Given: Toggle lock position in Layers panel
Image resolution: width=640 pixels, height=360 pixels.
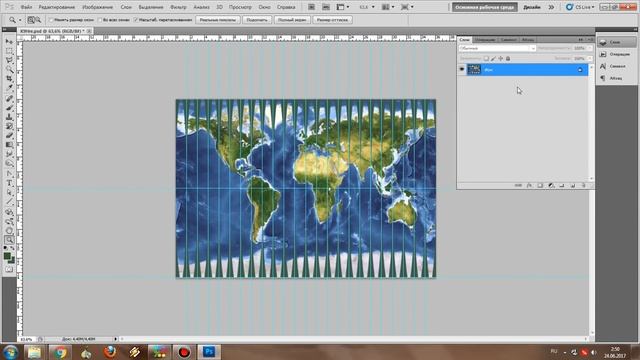Looking at the screenshot, I should (x=501, y=58).
